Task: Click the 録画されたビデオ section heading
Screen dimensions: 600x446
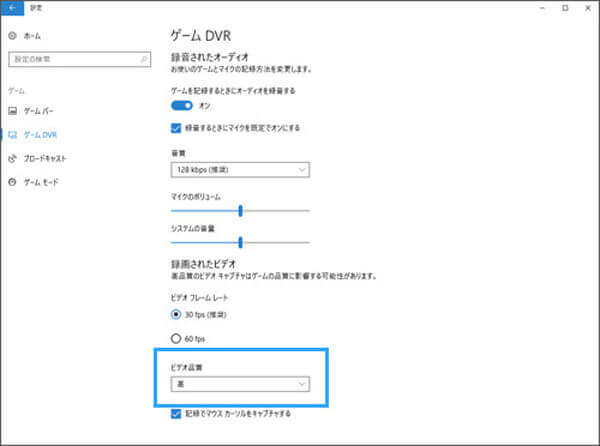Action: click(203, 264)
